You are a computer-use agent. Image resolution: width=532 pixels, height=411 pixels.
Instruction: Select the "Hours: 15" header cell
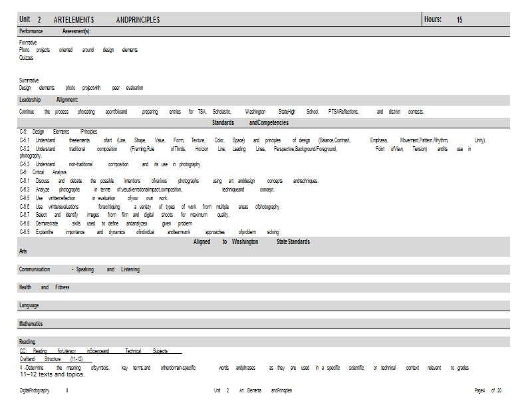coord(466,19)
